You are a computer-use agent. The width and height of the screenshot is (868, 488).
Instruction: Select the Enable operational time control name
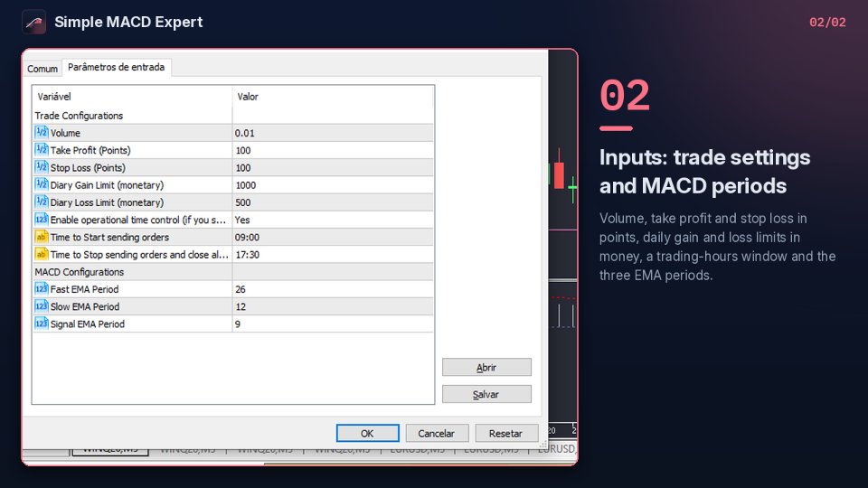137,220
